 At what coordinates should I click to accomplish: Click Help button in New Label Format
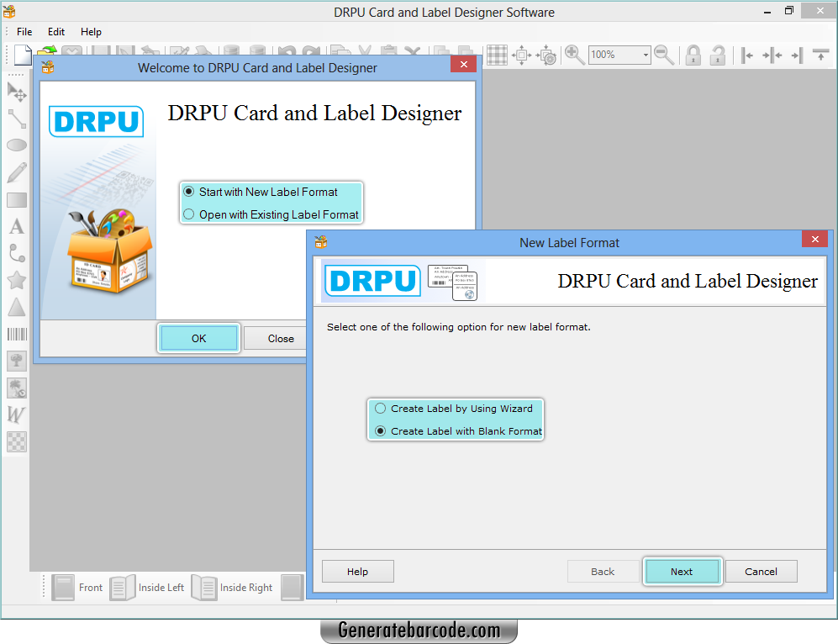(357, 572)
